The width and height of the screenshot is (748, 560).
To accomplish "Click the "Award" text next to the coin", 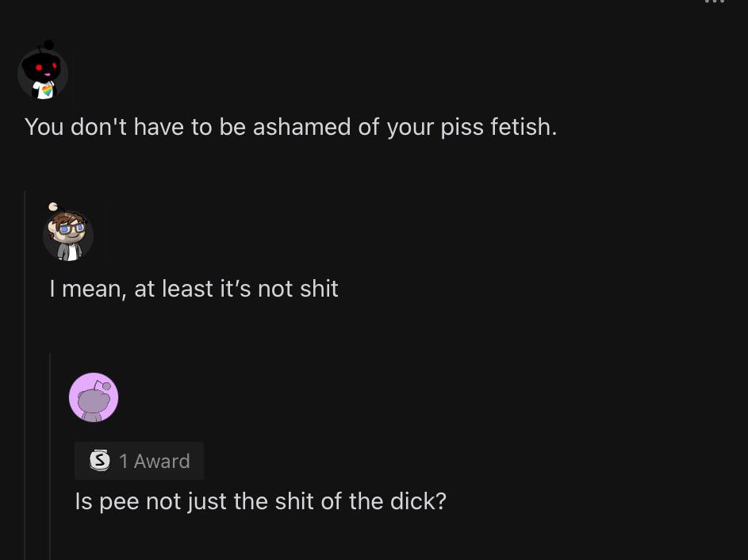I will (162, 461).
